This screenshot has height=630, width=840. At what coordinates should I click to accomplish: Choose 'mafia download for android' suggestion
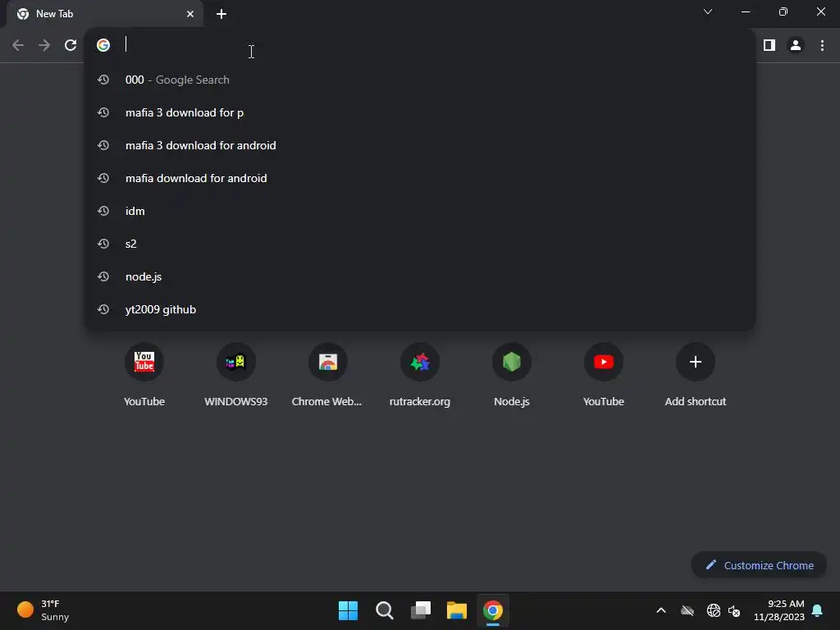click(421, 178)
